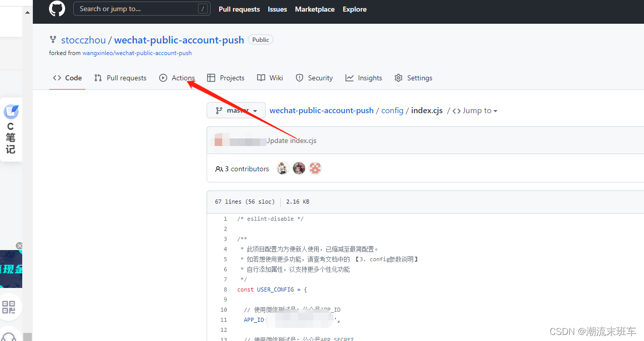Click the fork icon beside the repository name
The width and height of the screenshot is (644, 341).
click(x=53, y=40)
